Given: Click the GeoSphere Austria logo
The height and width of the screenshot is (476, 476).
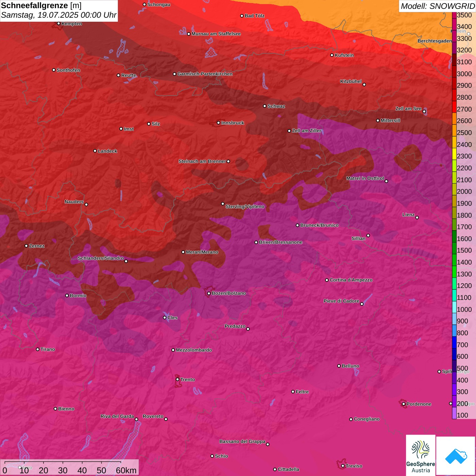Looking at the screenshot, I should coord(421,455).
